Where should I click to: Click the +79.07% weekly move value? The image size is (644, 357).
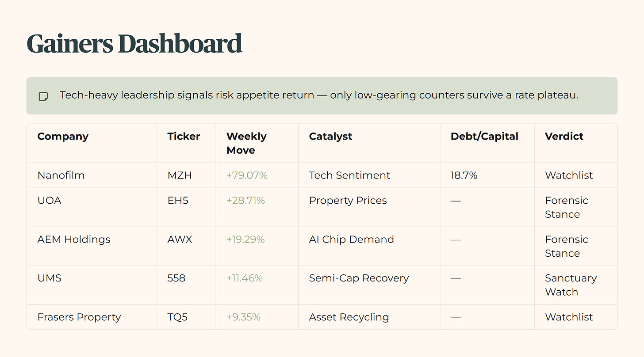coord(247,175)
